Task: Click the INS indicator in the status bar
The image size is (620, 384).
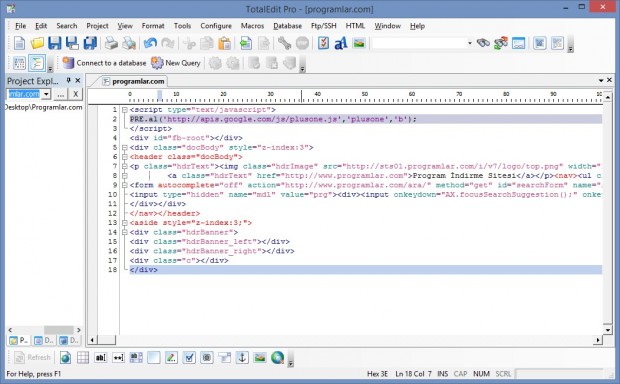Action: pos(442,374)
